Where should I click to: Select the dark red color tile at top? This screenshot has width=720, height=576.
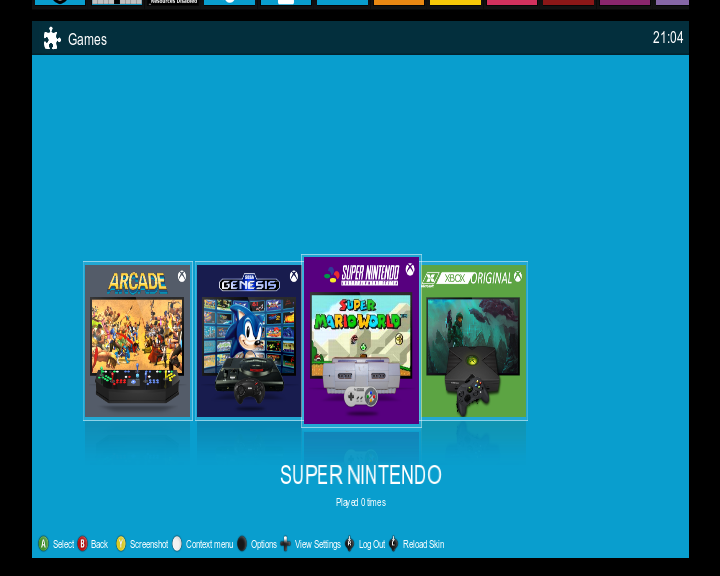coord(568,2)
